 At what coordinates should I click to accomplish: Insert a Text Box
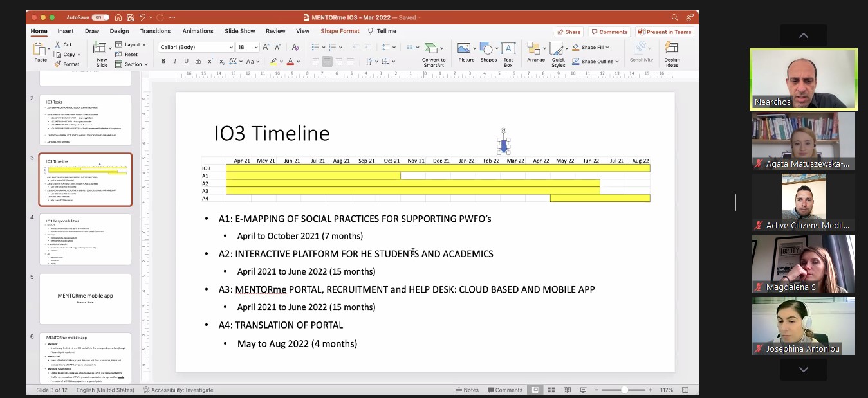pos(508,55)
